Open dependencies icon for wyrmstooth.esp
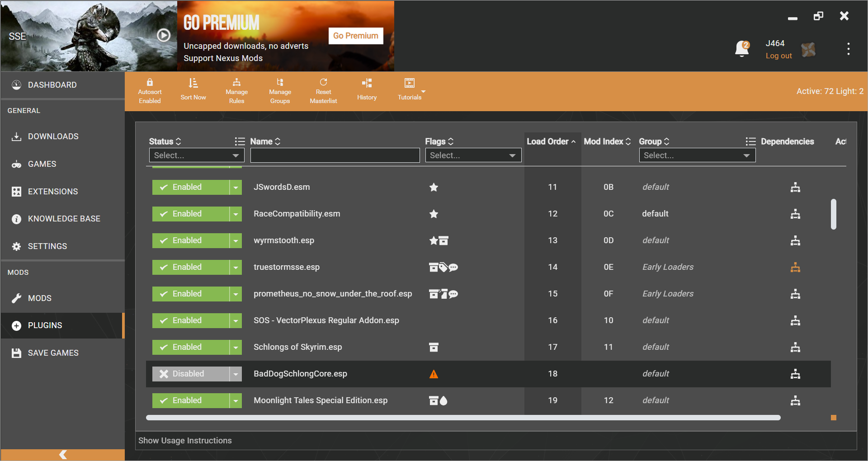 (x=795, y=240)
